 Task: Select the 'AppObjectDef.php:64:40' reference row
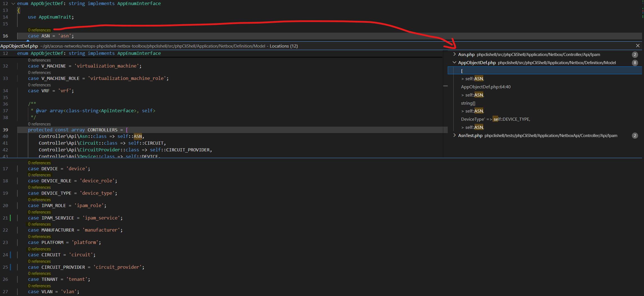tap(545, 87)
